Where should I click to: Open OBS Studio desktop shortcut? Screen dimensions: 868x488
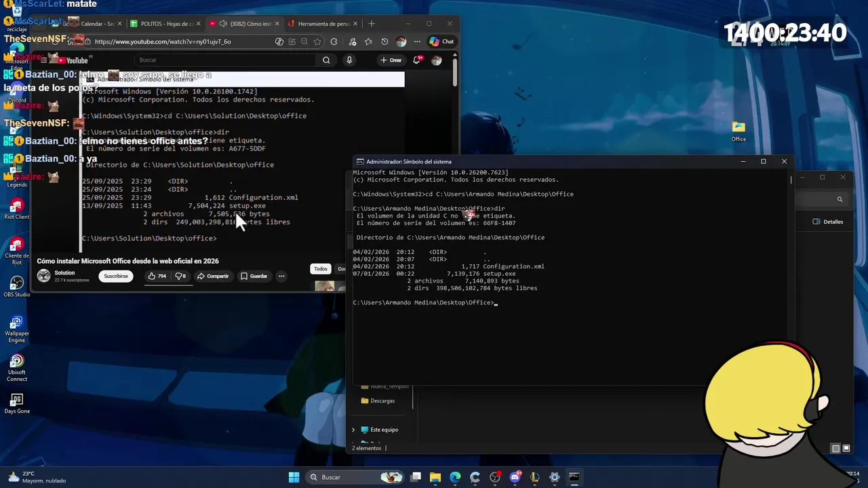[x=17, y=286]
